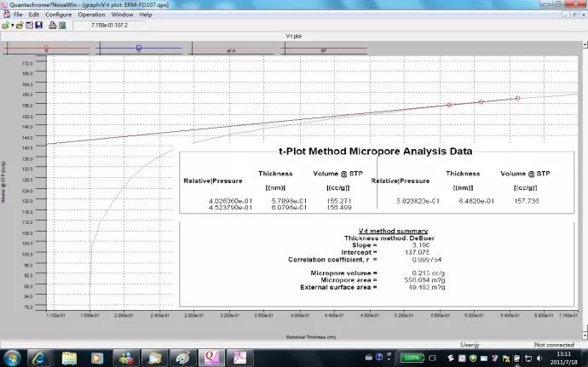Open the Windows Start button

(x=12, y=358)
